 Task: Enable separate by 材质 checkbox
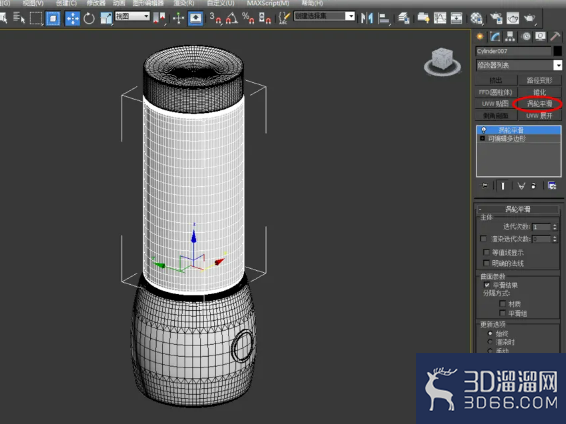(502, 303)
